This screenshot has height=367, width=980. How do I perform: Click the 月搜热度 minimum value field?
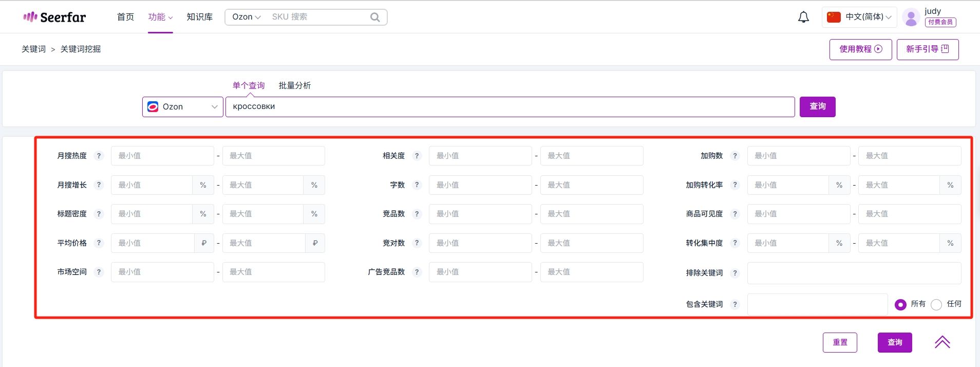tap(162, 156)
